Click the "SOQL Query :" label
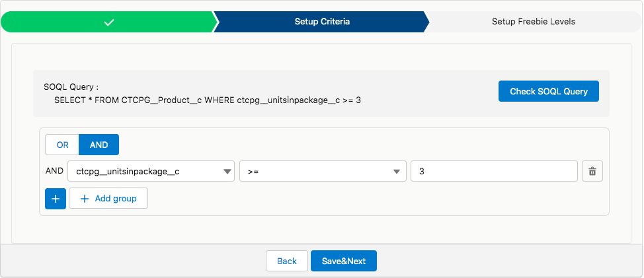644x278 pixels. point(71,87)
